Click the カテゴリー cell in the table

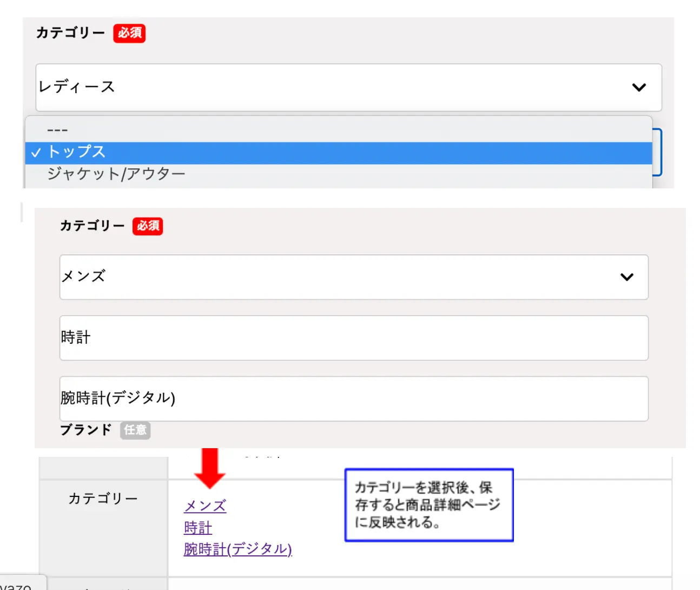click(x=103, y=499)
